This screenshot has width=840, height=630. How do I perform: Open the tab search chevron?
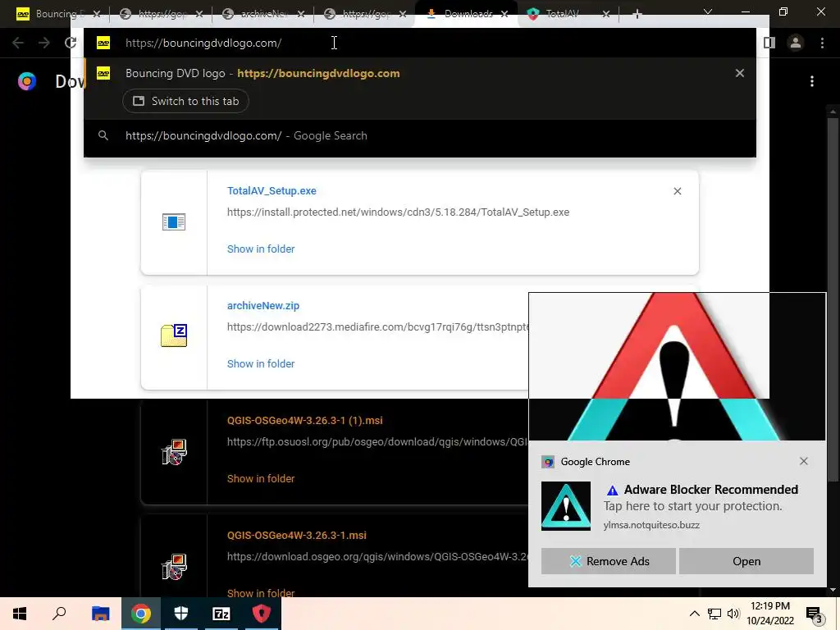(708, 11)
